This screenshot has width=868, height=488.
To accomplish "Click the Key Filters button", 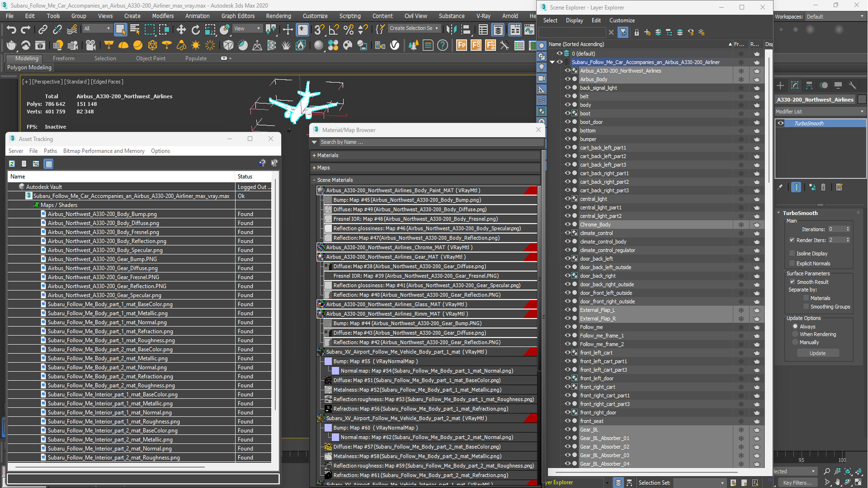I will pyautogui.click(x=798, y=483).
